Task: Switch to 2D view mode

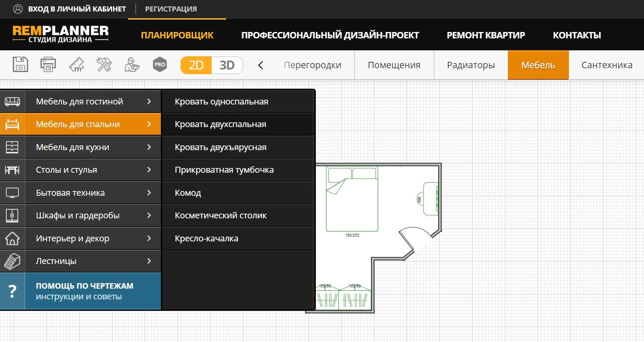Action: click(196, 65)
